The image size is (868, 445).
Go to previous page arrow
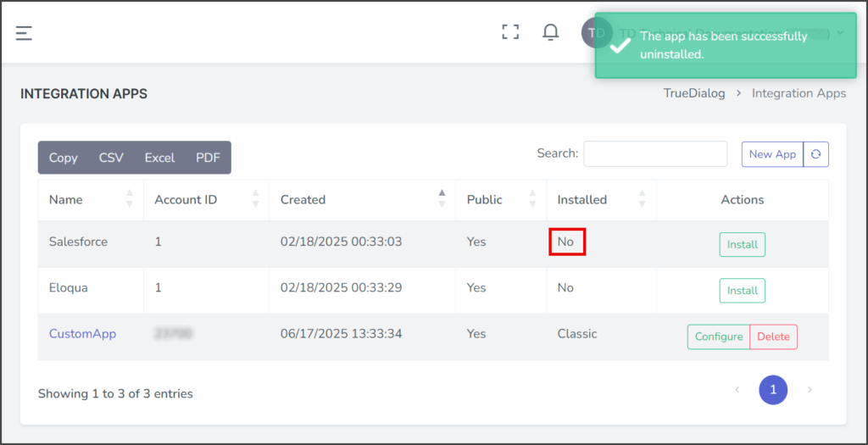(737, 390)
